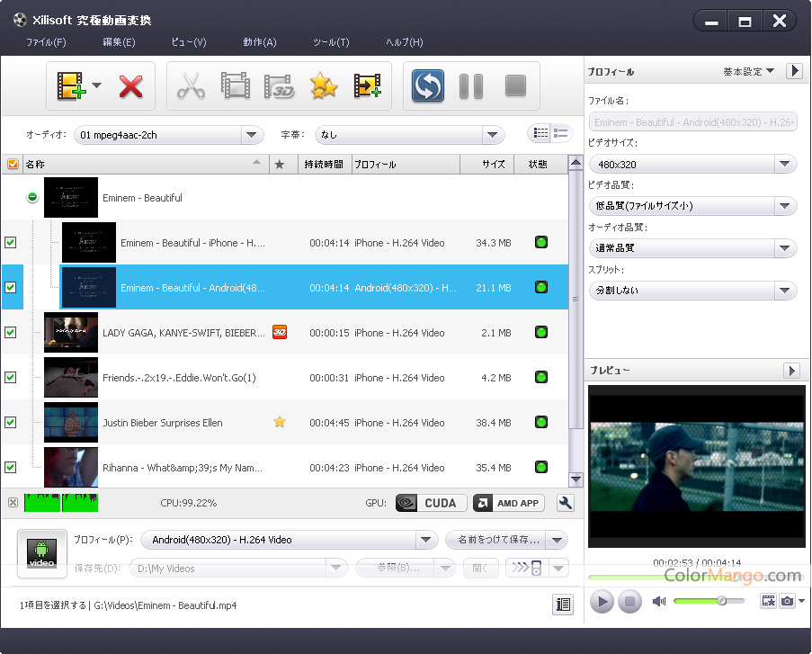Start conversion with blue Convert button
Screen dimensions: 812x654
(x=428, y=86)
